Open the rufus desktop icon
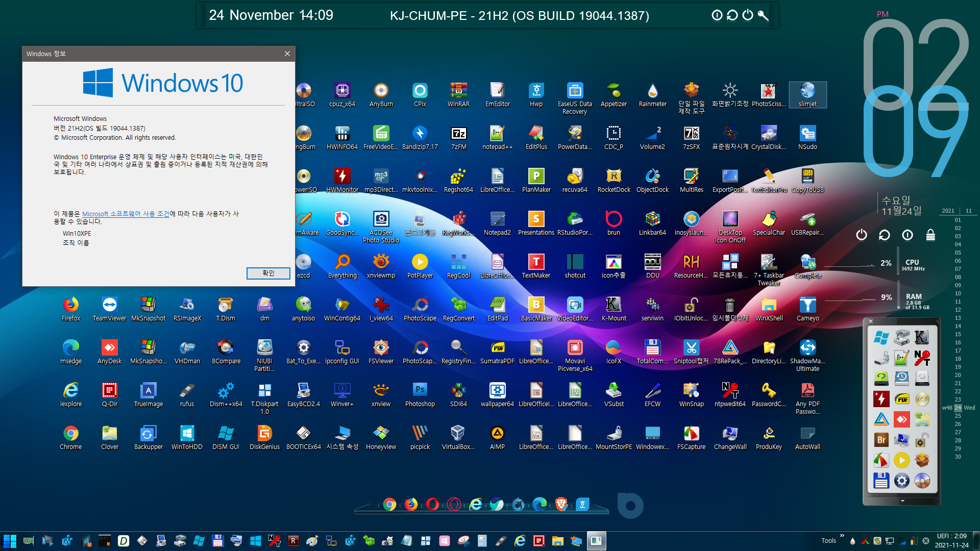 pyautogui.click(x=187, y=395)
